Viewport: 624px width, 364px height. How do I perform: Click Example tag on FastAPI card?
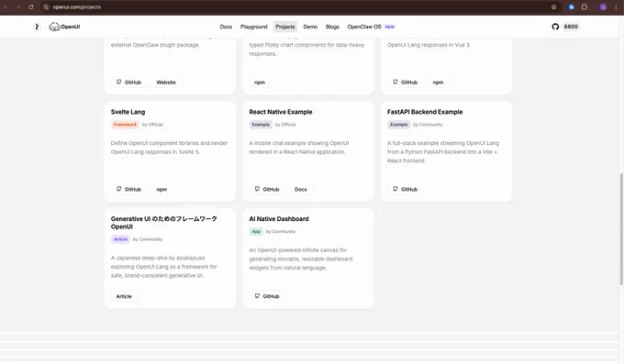point(399,125)
